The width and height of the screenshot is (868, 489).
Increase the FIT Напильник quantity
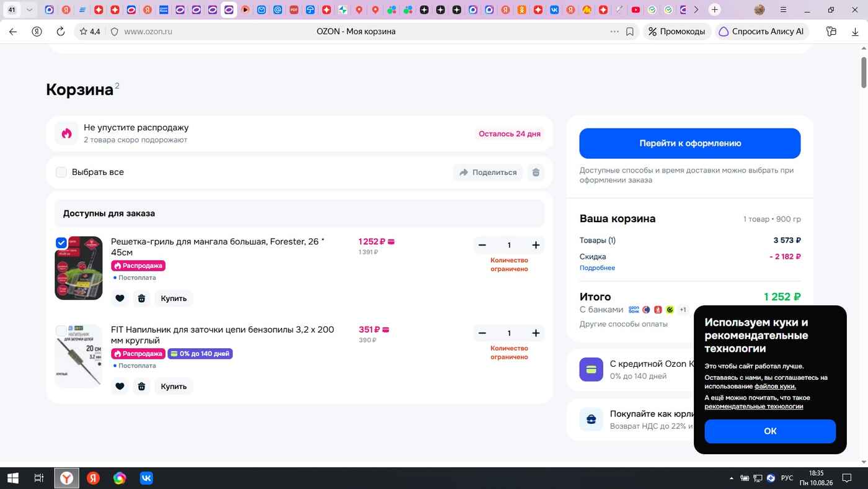click(536, 333)
